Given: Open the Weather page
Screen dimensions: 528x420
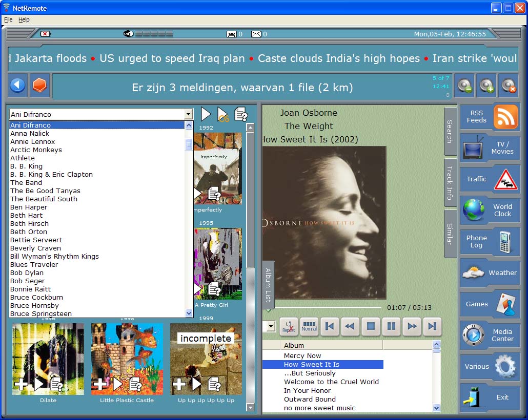Looking at the screenshot, I should point(490,273).
